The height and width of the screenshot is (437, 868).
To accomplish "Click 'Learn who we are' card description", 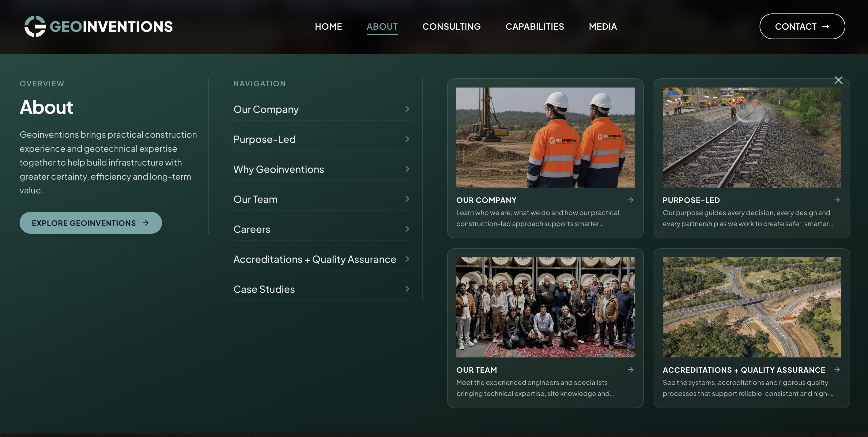I will 538,218.
